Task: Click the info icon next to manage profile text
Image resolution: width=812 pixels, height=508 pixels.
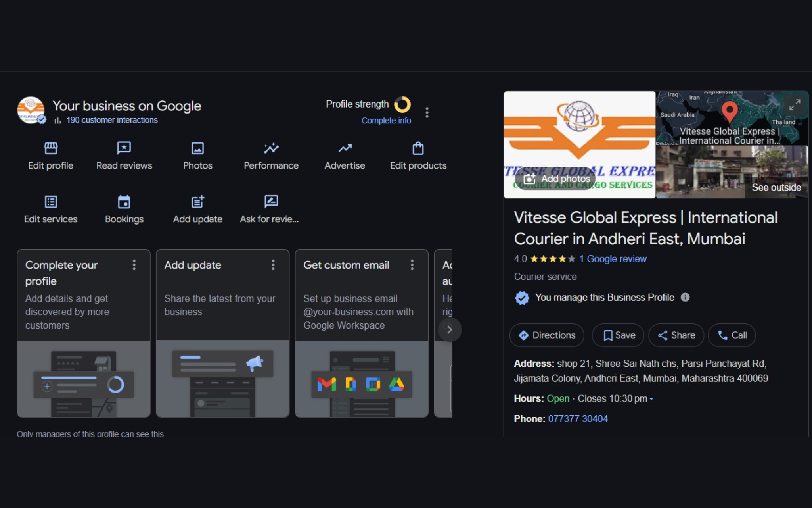Action: point(685,297)
